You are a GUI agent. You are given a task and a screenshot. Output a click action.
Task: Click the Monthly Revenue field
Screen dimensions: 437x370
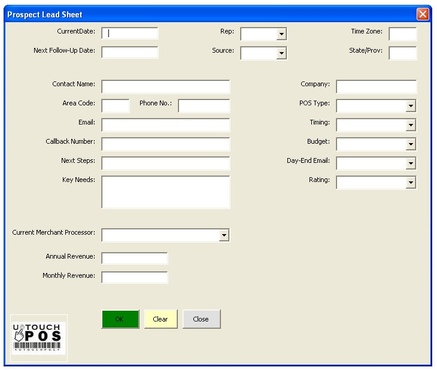click(134, 277)
